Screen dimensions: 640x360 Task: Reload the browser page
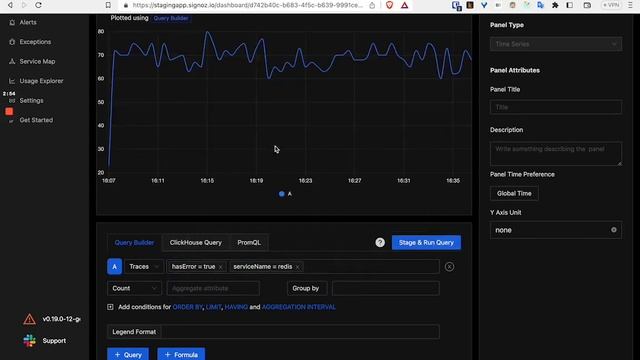pyautogui.click(x=38, y=5)
